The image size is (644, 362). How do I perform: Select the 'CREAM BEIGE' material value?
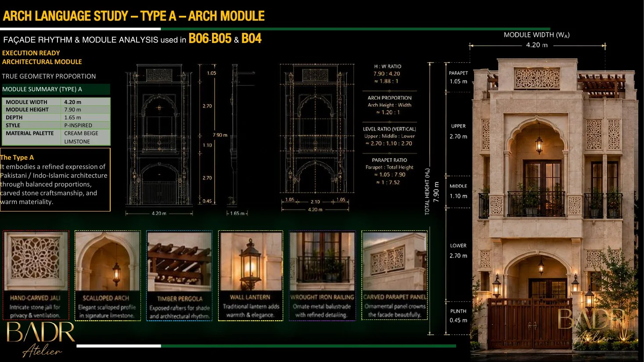[x=81, y=133]
